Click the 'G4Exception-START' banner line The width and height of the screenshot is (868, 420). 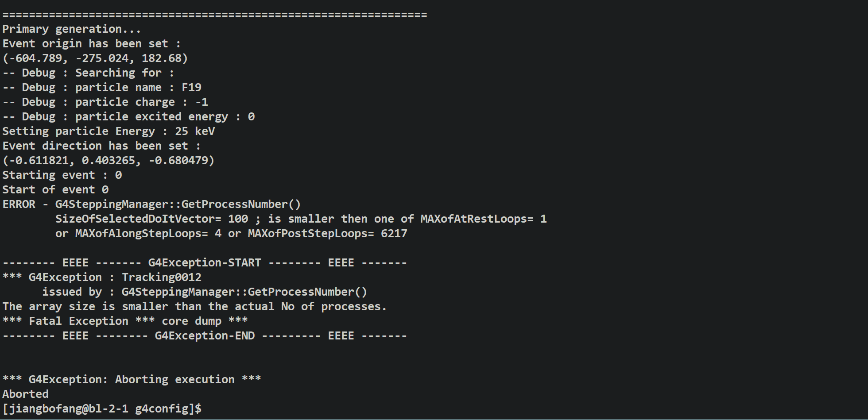tap(205, 262)
